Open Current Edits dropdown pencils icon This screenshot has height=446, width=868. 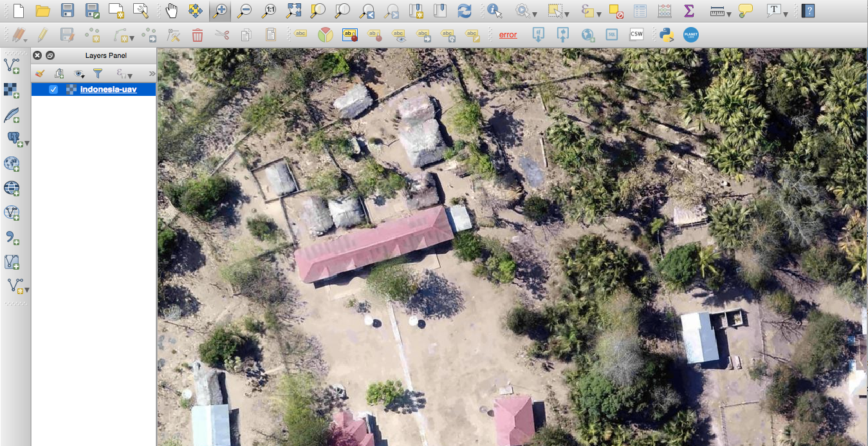point(19,35)
